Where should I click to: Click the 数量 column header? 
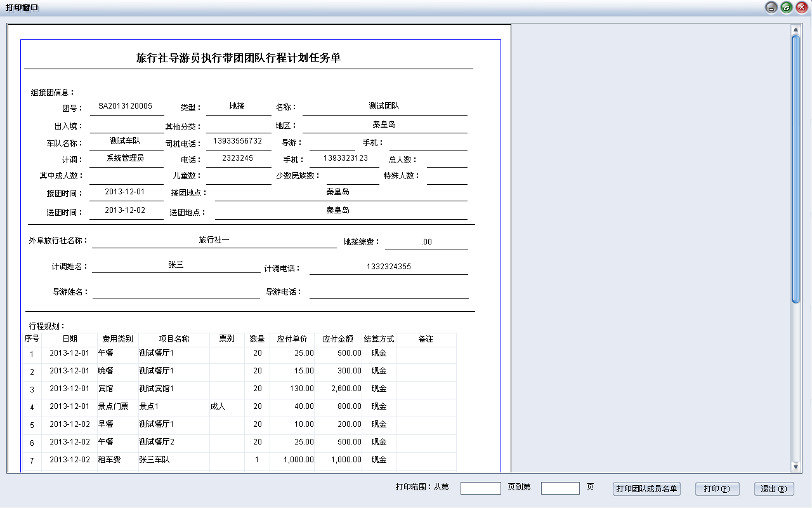pos(257,339)
